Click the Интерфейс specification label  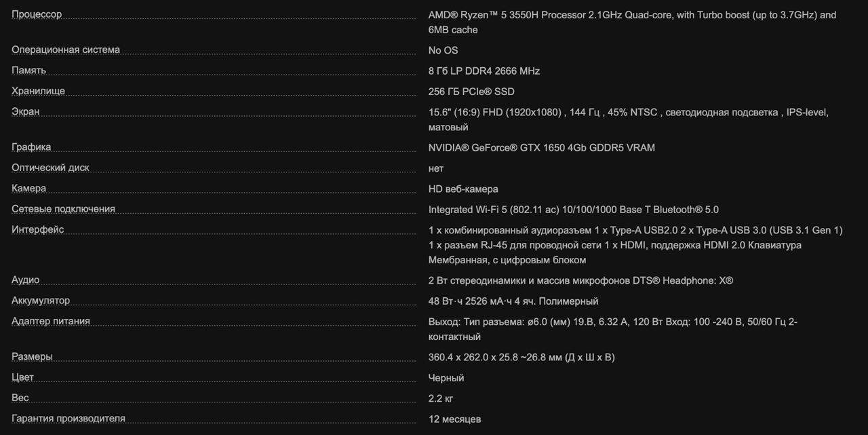(x=38, y=229)
